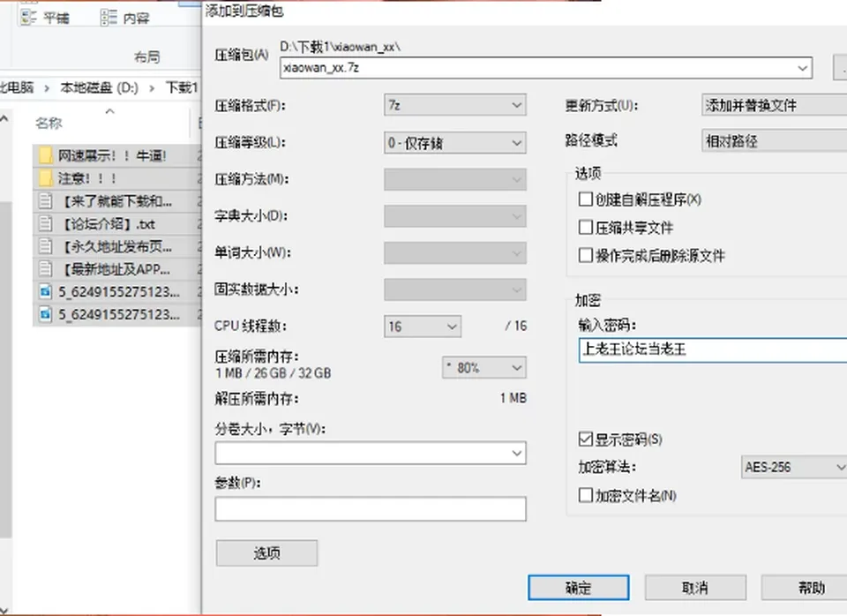Enable the 加密文件名(N) checkbox
Image resolution: width=847 pixels, height=616 pixels.
586,495
